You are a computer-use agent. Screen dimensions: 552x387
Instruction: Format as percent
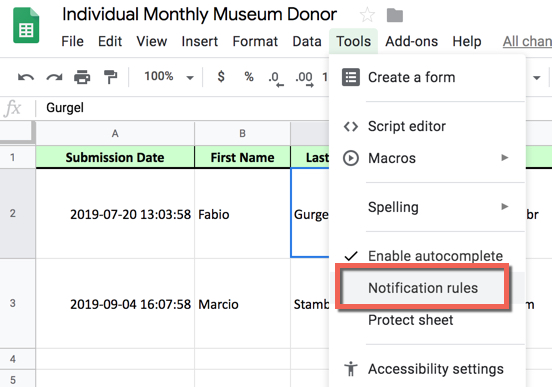(249, 76)
